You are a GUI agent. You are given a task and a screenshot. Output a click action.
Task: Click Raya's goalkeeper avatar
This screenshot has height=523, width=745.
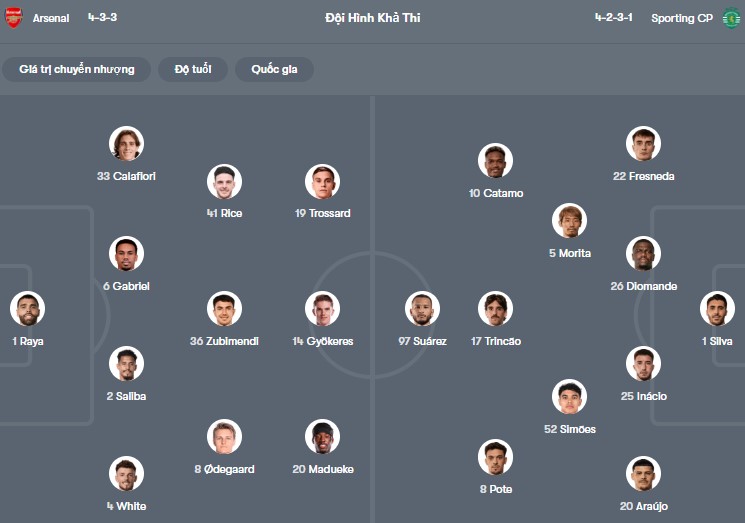[x=28, y=309]
